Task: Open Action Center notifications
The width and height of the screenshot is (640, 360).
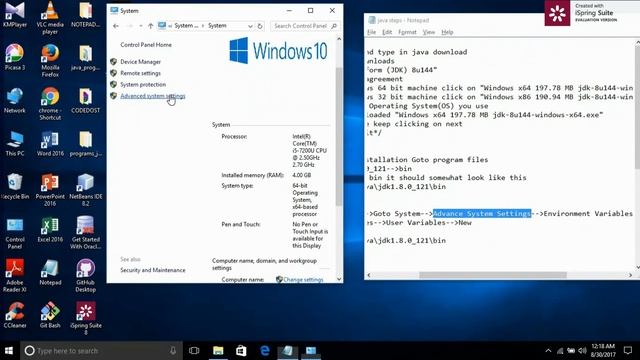Action: click(x=628, y=351)
